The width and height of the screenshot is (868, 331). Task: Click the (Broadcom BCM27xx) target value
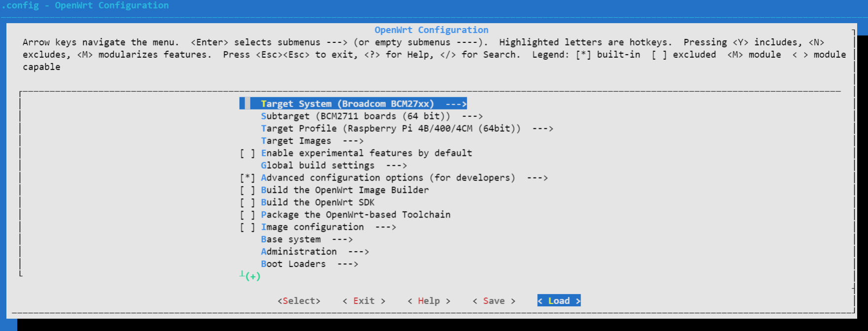pos(385,104)
